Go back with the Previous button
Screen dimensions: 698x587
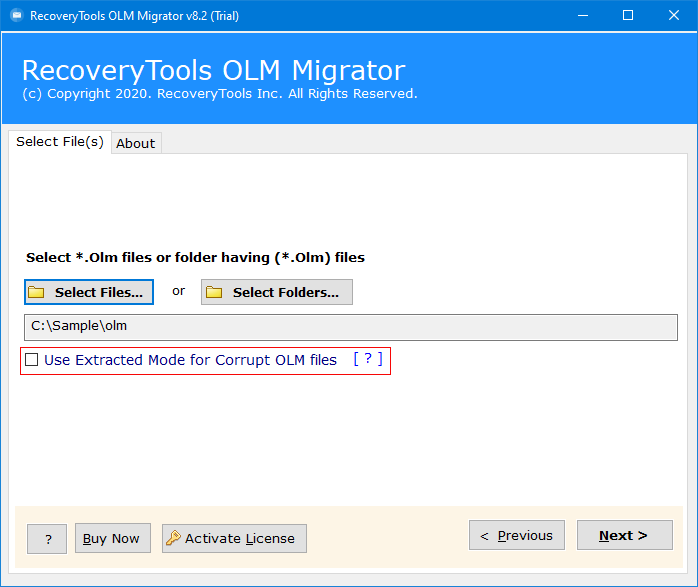pos(516,535)
